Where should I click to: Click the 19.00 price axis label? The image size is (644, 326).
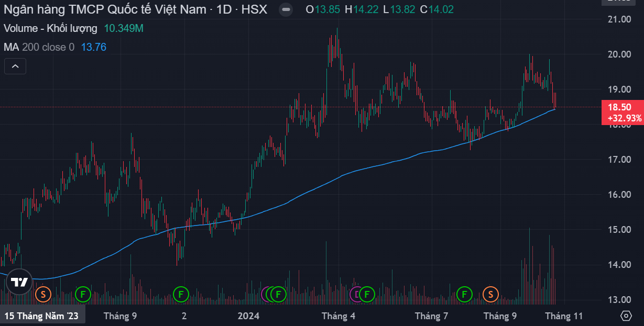point(618,89)
